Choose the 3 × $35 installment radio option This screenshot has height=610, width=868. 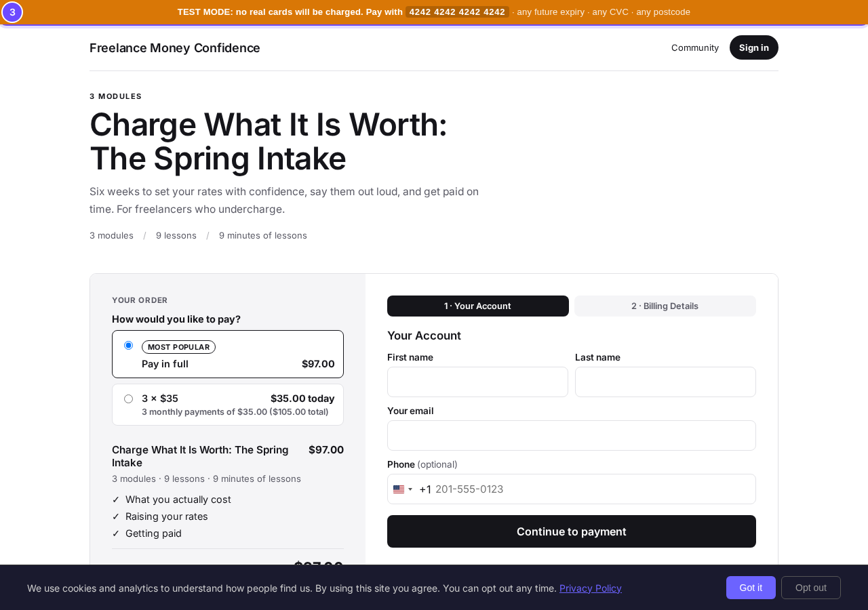[128, 399]
